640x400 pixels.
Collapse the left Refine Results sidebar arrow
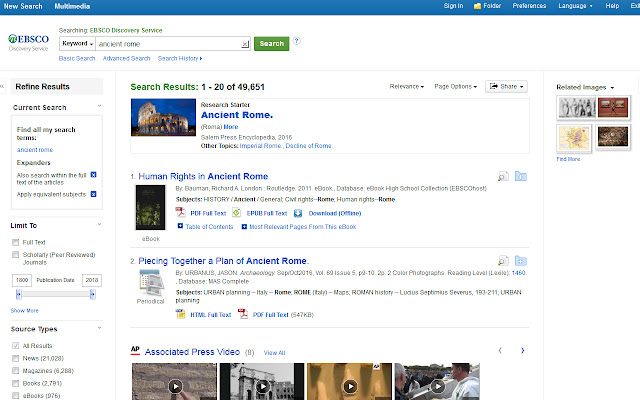2,86
